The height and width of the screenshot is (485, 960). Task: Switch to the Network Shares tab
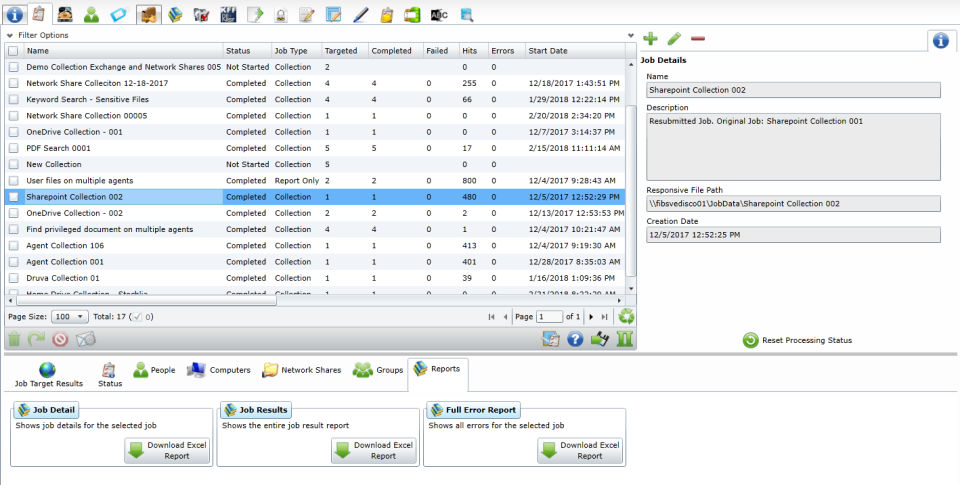click(301, 370)
